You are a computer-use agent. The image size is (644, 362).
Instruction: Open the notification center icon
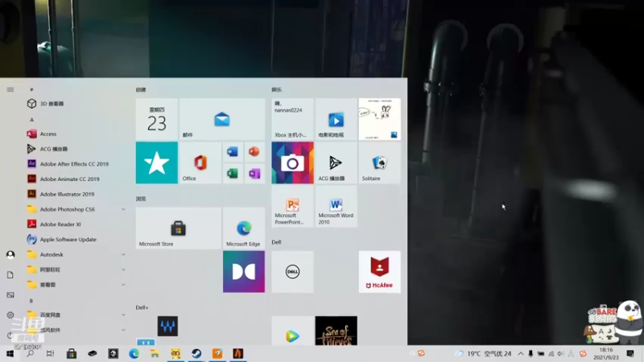pos(630,353)
